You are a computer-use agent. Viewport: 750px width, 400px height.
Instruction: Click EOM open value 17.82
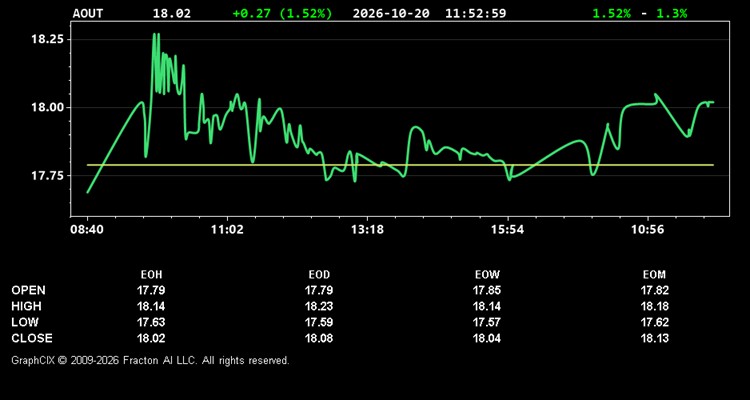pos(654,290)
